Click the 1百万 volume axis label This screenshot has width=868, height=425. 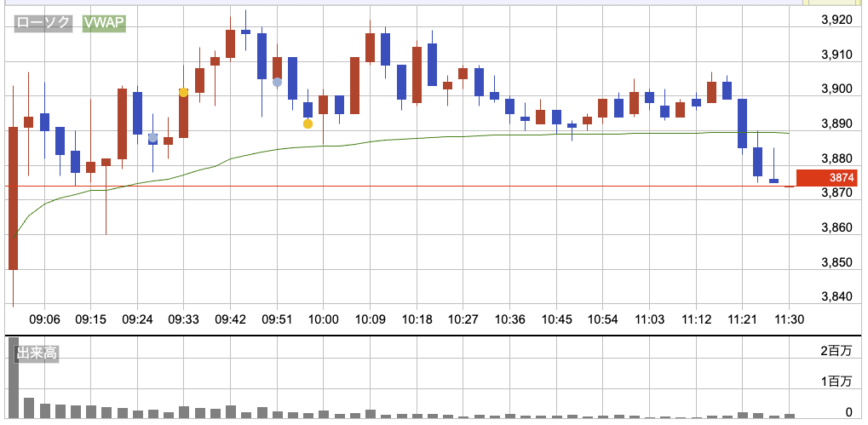(x=835, y=382)
